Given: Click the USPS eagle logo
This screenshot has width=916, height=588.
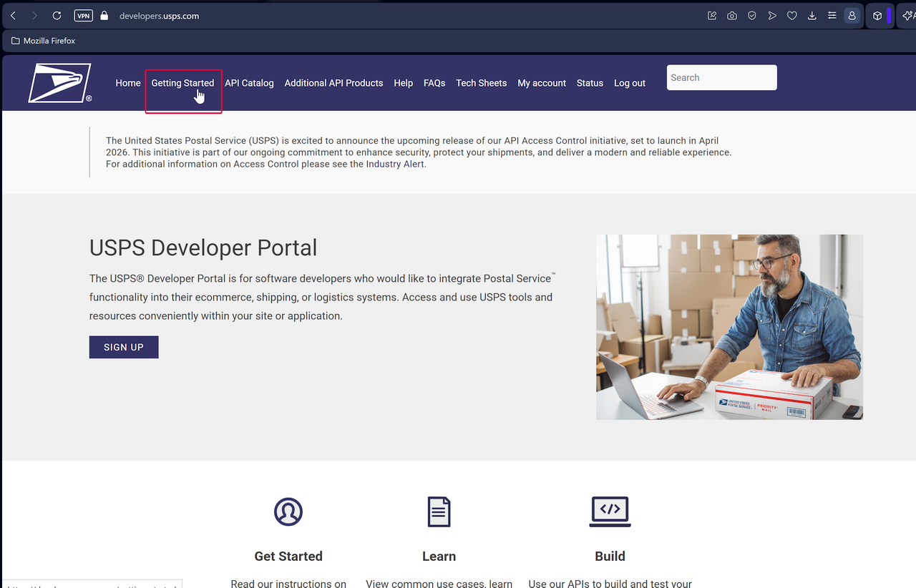Looking at the screenshot, I should (x=60, y=83).
